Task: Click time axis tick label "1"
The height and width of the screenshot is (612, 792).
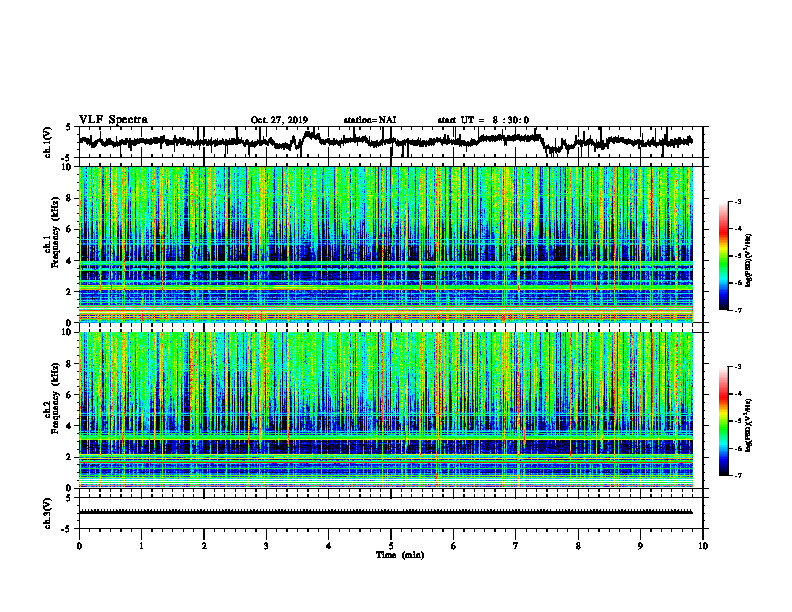Action: coord(141,546)
